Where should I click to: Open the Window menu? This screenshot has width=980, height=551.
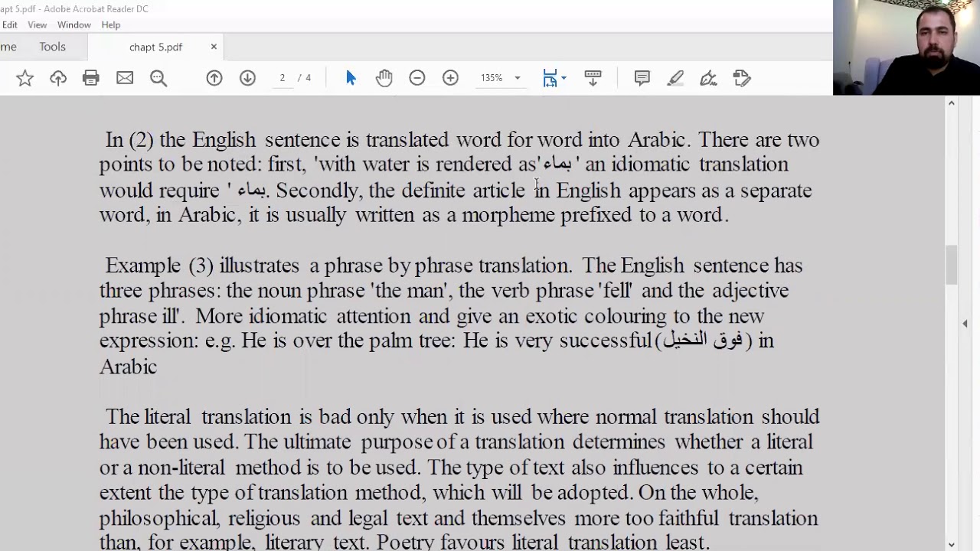click(x=74, y=24)
